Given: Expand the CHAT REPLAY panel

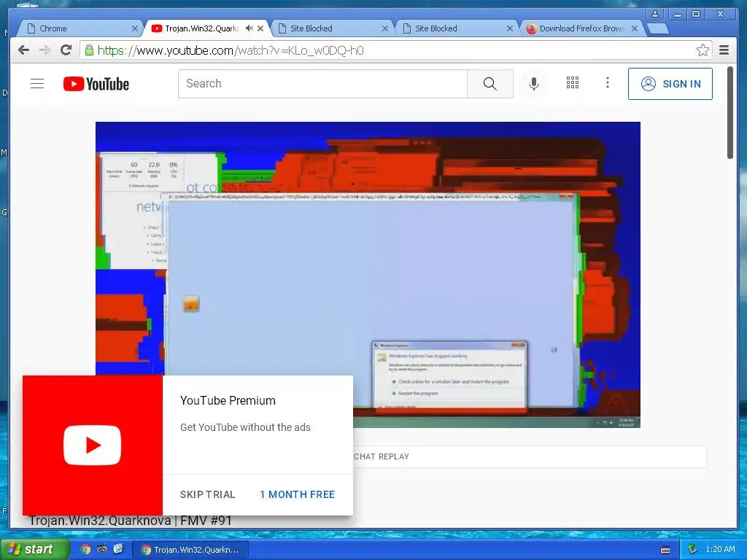Looking at the screenshot, I should click(530, 456).
